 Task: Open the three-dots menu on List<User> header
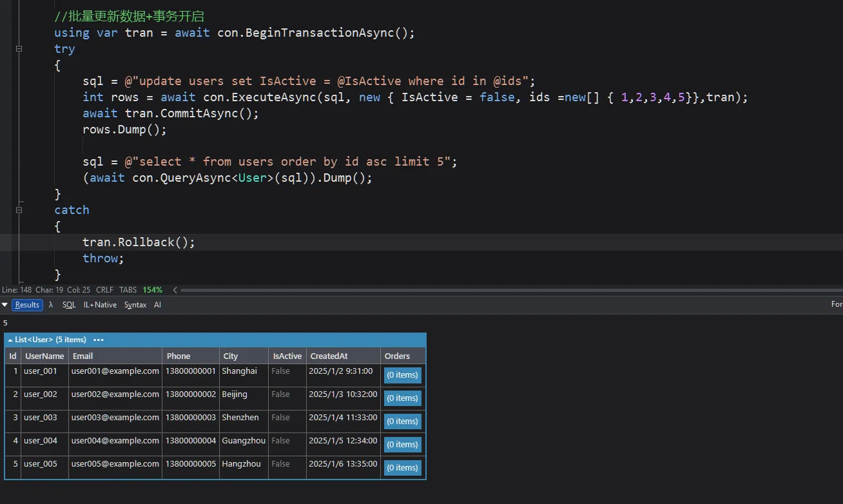click(x=99, y=340)
